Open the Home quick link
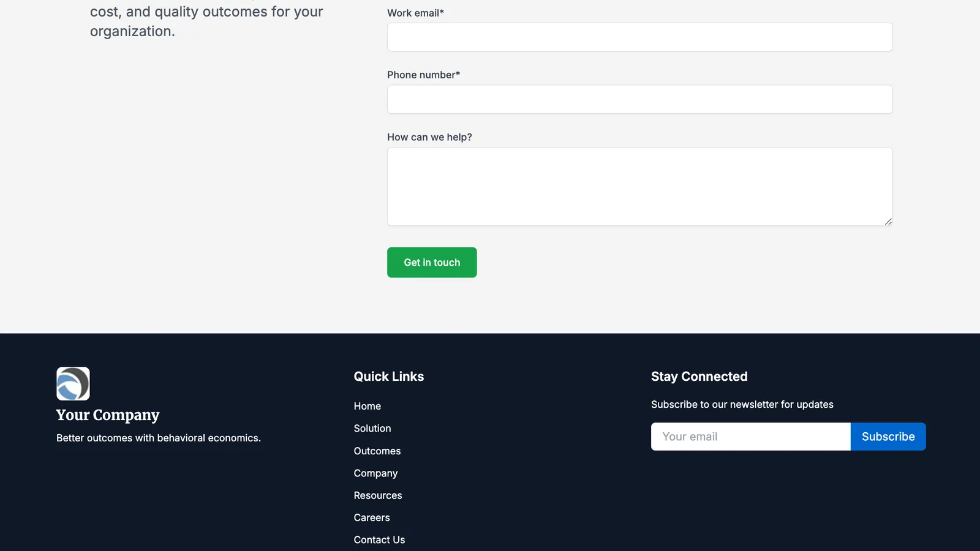 367,406
